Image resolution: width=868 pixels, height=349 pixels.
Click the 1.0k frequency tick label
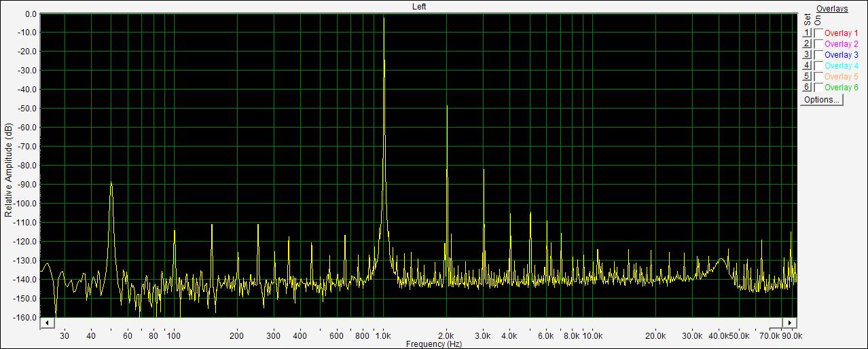(x=384, y=336)
